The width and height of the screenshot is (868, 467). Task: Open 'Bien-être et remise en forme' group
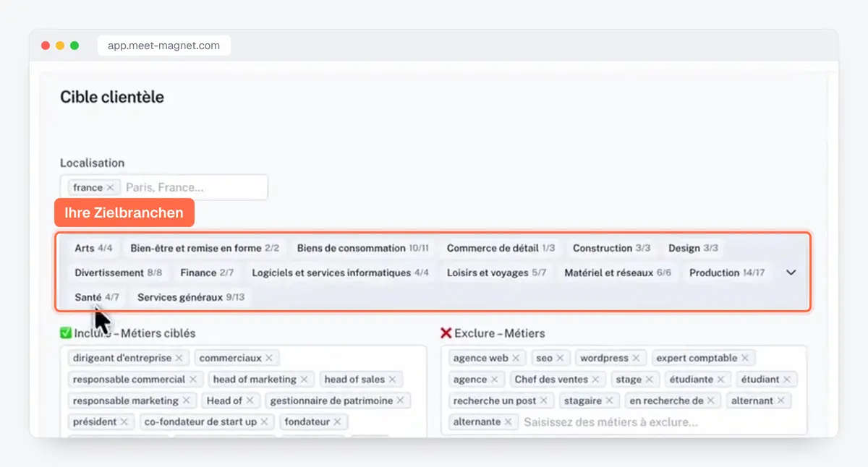pyautogui.click(x=205, y=248)
